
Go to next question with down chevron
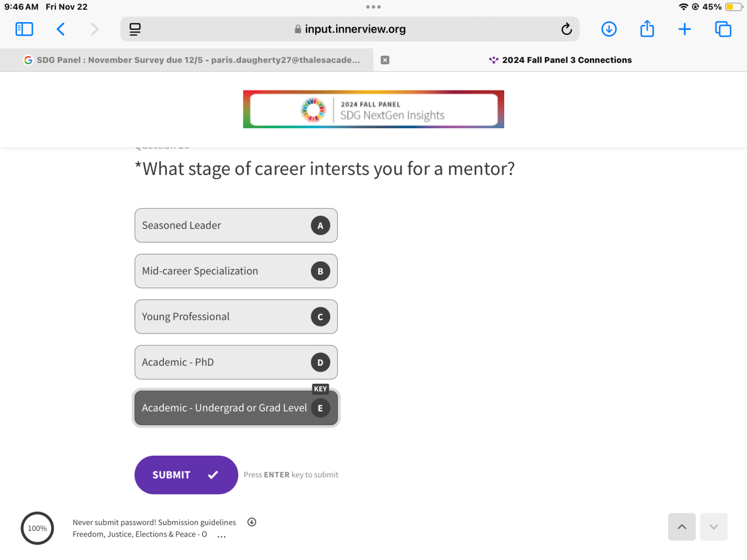(714, 527)
